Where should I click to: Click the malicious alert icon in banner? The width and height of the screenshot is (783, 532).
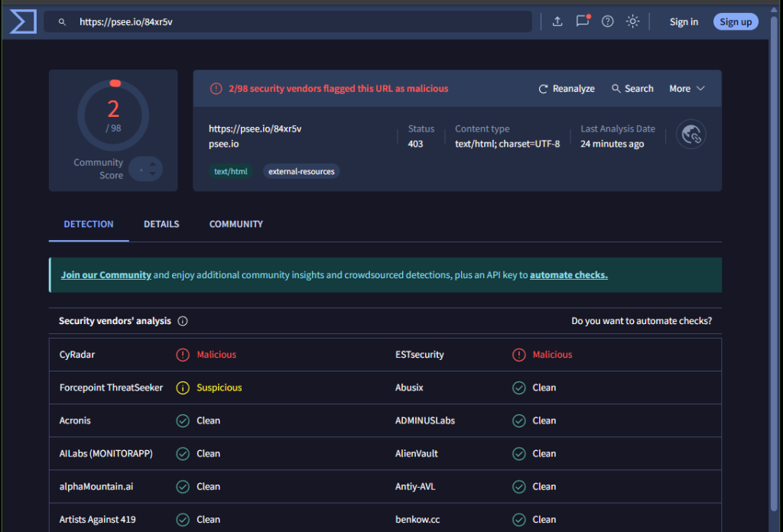(x=216, y=89)
